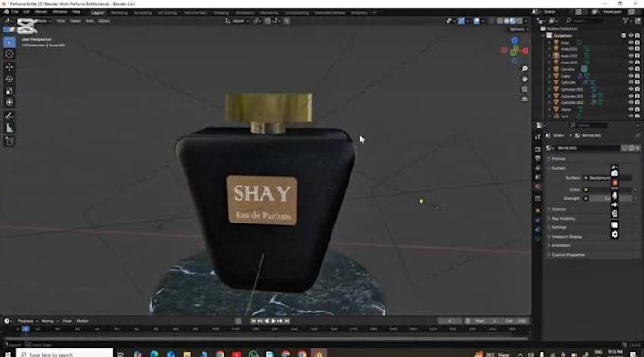The image size is (644, 357).
Task: Open the Edit menu
Action: click(x=27, y=12)
